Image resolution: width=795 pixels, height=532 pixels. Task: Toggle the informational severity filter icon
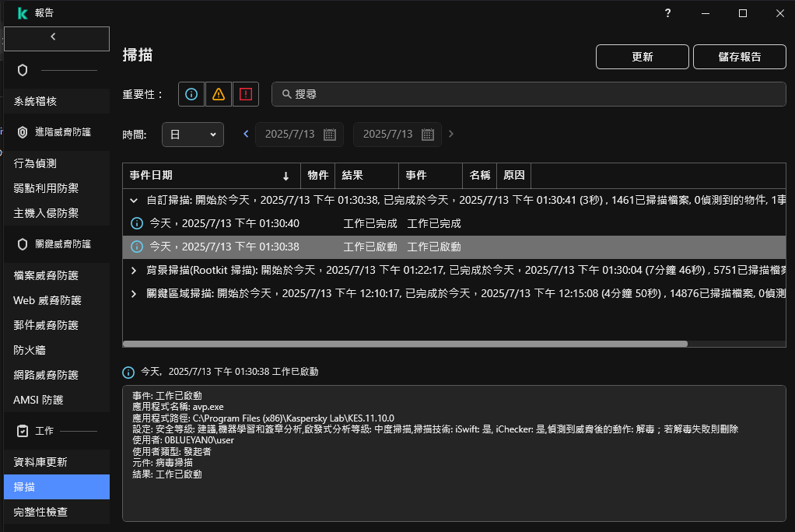point(191,94)
